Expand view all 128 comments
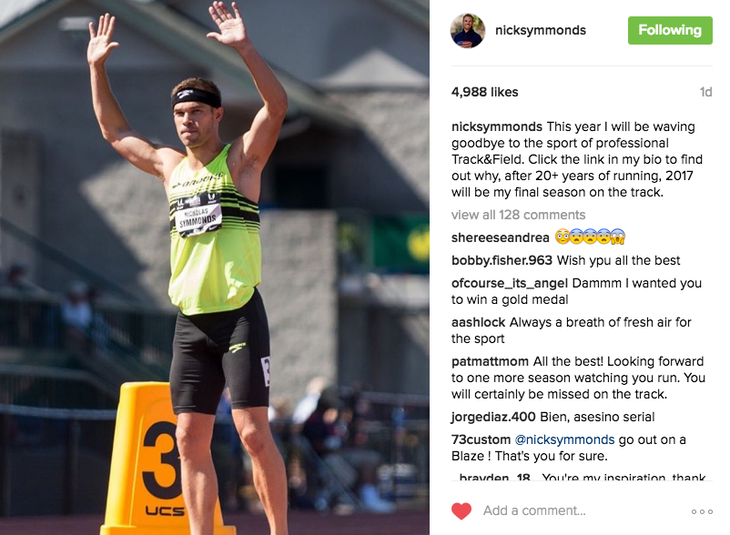Screen dimensions: 730x535 (518, 215)
